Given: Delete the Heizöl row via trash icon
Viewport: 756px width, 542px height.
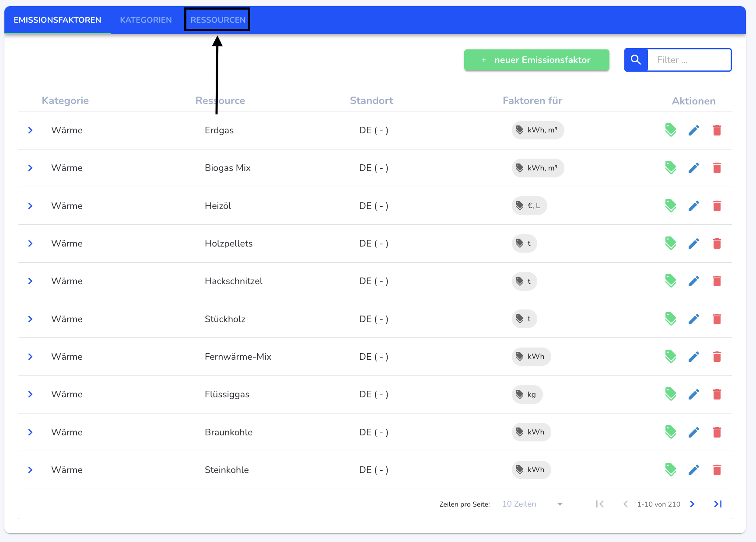Looking at the screenshot, I should pyautogui.click(x=717, y=206).
